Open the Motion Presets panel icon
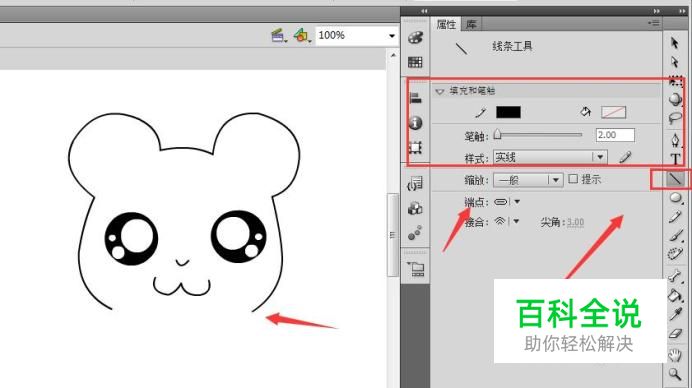 tap(415, 233)
